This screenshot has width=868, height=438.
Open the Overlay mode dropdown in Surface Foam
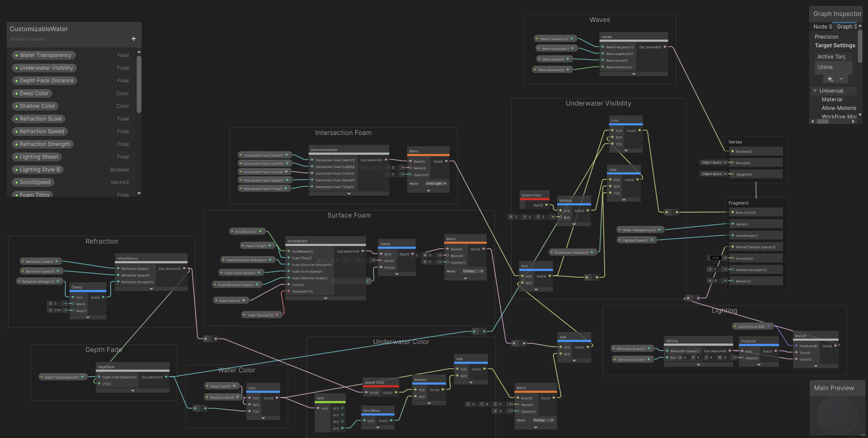point(473,271)
